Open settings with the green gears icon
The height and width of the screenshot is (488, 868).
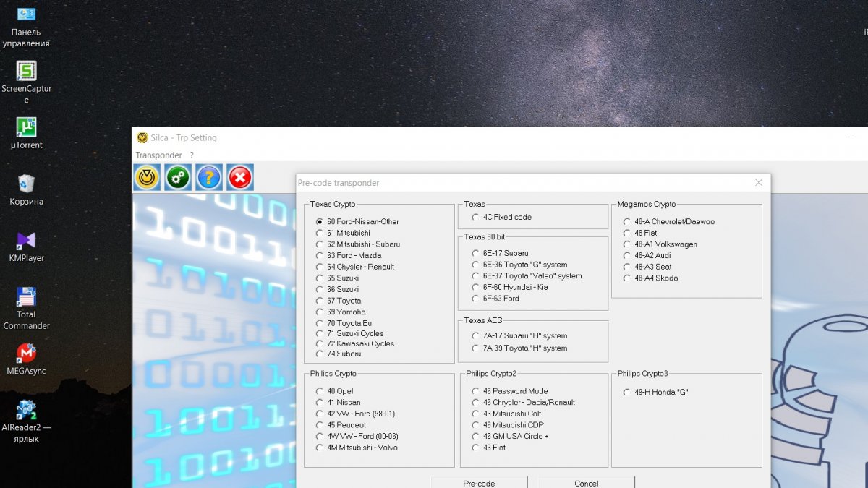point(178,177)
